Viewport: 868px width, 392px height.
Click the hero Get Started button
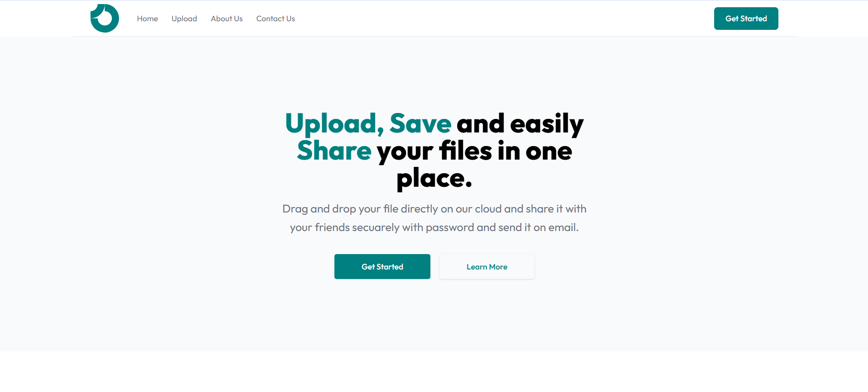tap(382, 266)
